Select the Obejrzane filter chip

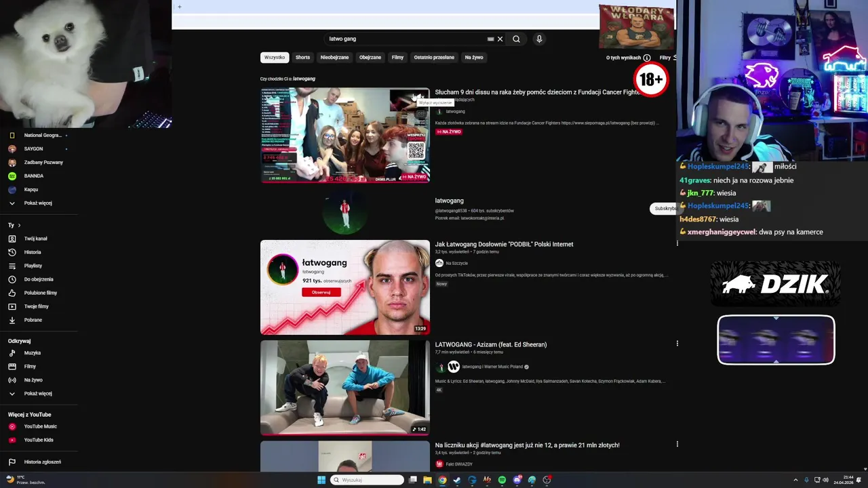coord(370,58)
